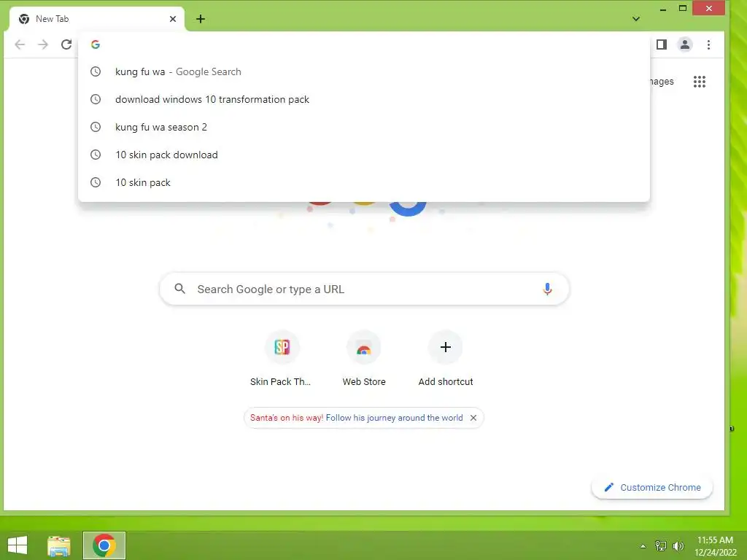Click clock icon beside "kung fu wa season 2"
Image resolution: width=747 pixels, height=560 pixels.
click(96, 127)
